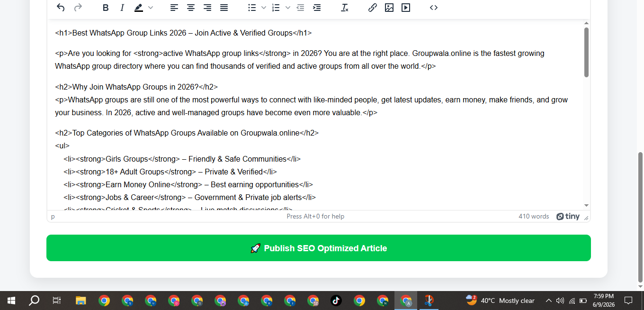Click 'Press Alt+0 for help' text
The height and width of the screenshot is (310, 644).
315,216
